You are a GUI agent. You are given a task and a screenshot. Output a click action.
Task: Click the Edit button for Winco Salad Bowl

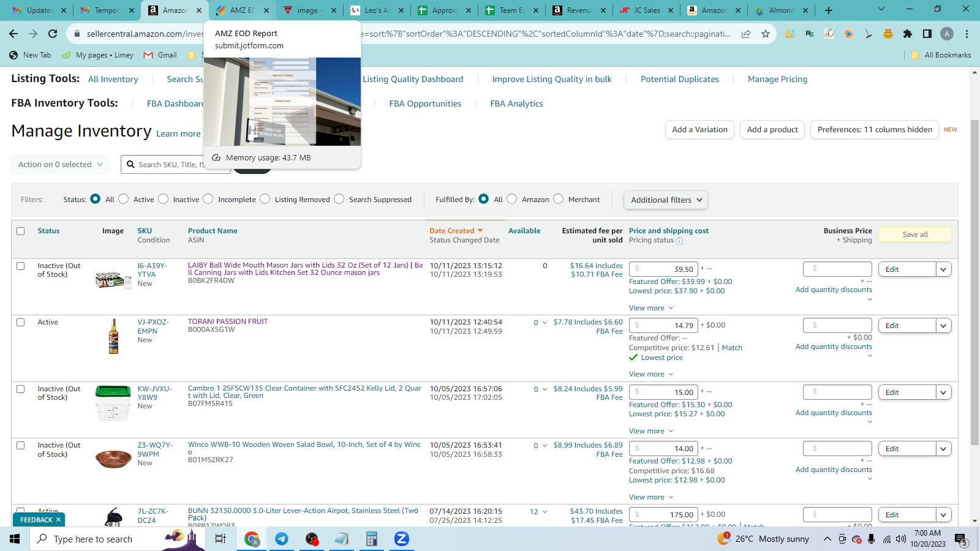[x=907, y=449]
